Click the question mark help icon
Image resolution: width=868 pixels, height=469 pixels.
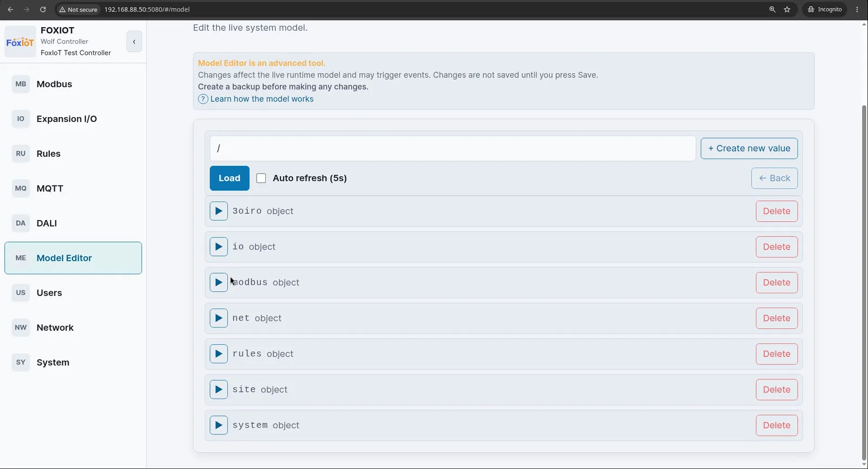point(203,99)
